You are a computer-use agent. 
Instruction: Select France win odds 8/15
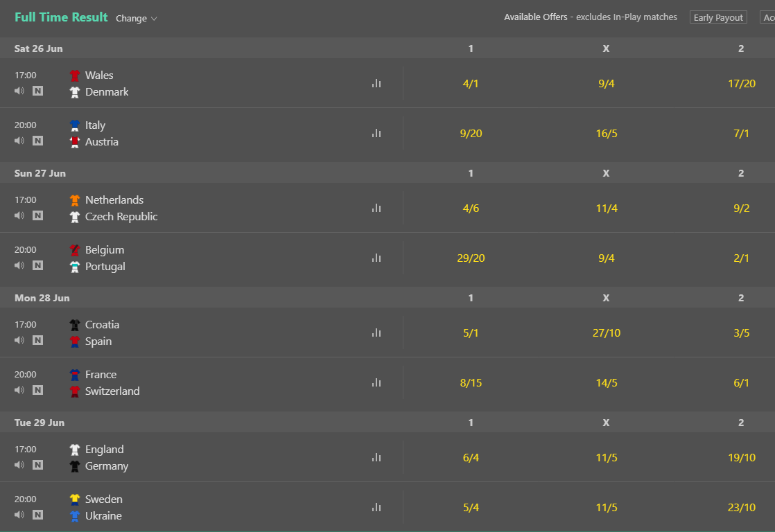(471, 382)
